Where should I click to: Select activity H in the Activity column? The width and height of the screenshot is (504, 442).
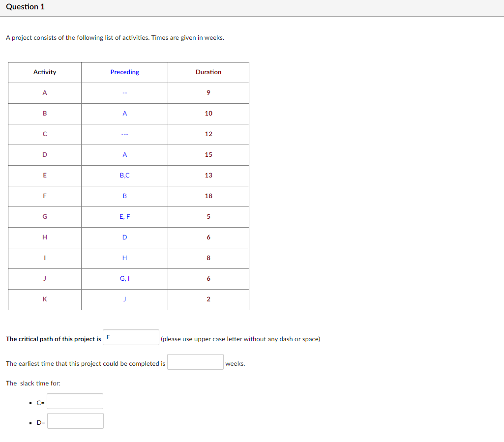[44, 237]
